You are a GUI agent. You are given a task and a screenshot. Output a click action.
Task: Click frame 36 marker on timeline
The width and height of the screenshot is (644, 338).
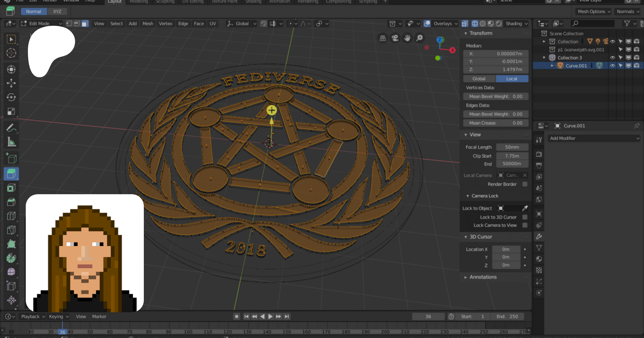[62, 332]
